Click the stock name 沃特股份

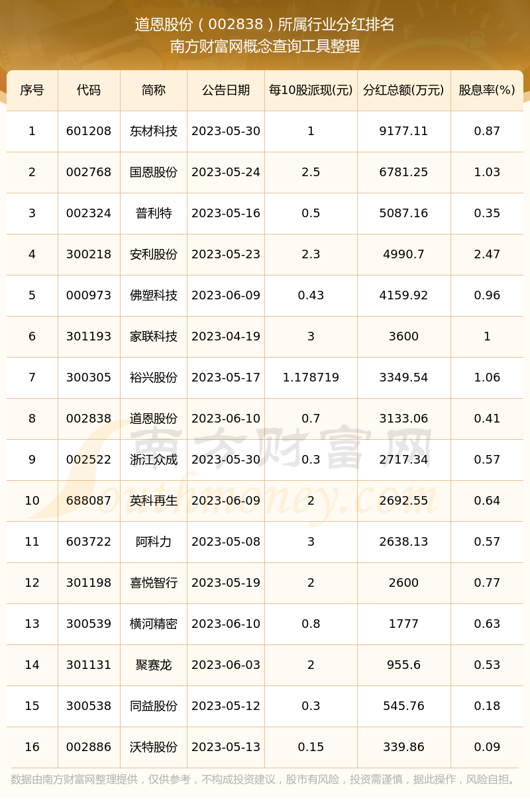click(x=154, y=747)
